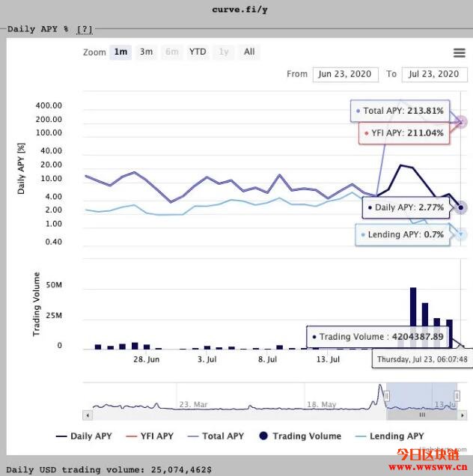Click the curve.fi/y title text
This screenshot has height=476, width=473.
pyautogui.click(x=239, y=10)
